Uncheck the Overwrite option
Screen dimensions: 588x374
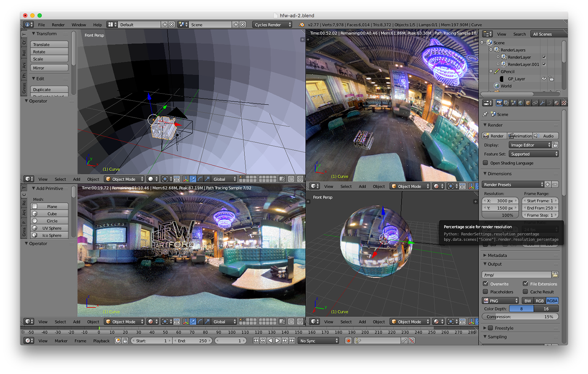tap(486, 284)
